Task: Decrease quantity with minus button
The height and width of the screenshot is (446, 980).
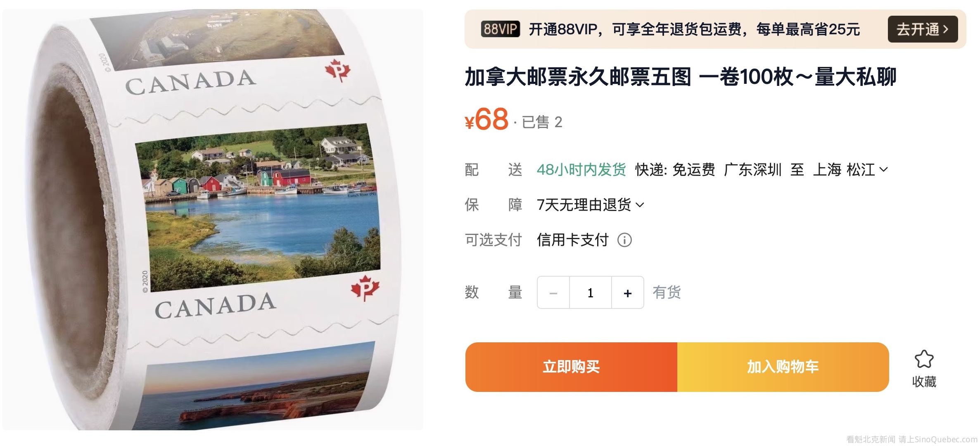Action: coord(553,293)
